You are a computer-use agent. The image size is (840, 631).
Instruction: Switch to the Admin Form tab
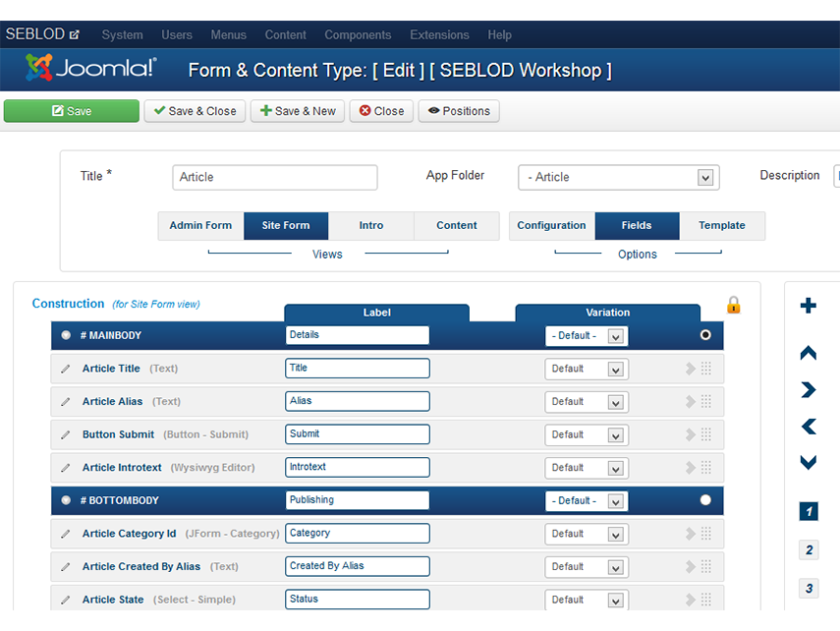(200, 225)
